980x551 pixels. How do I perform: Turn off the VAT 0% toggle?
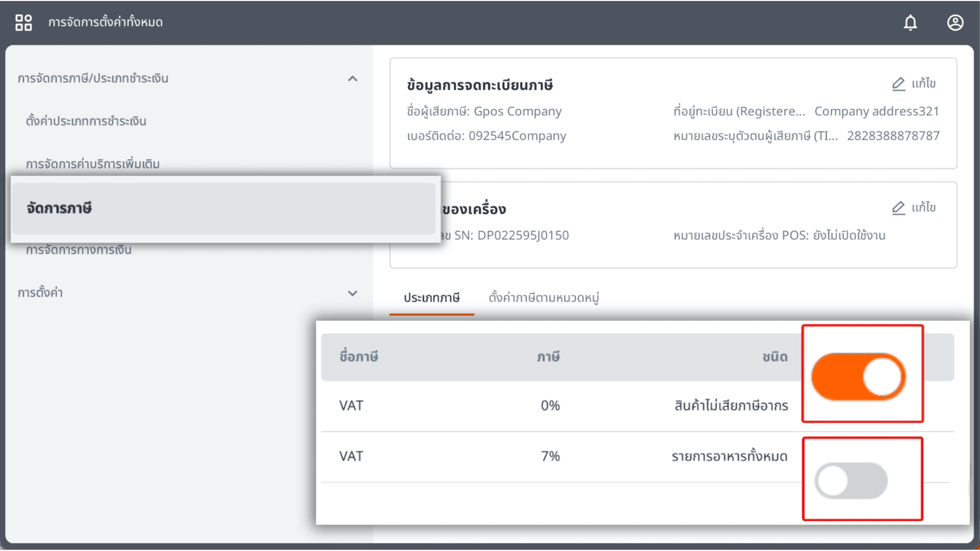[x=859, y=377]
